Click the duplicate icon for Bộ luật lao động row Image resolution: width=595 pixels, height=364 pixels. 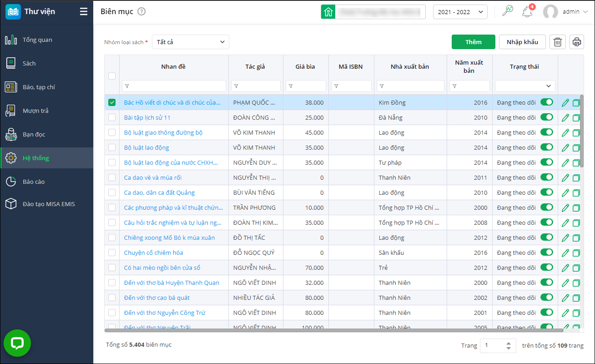tap(576, 148)
